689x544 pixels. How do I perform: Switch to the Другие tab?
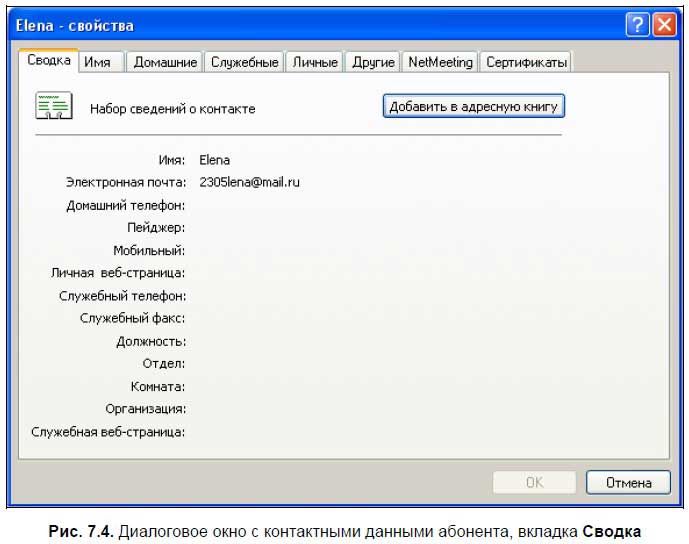(374, 62)
